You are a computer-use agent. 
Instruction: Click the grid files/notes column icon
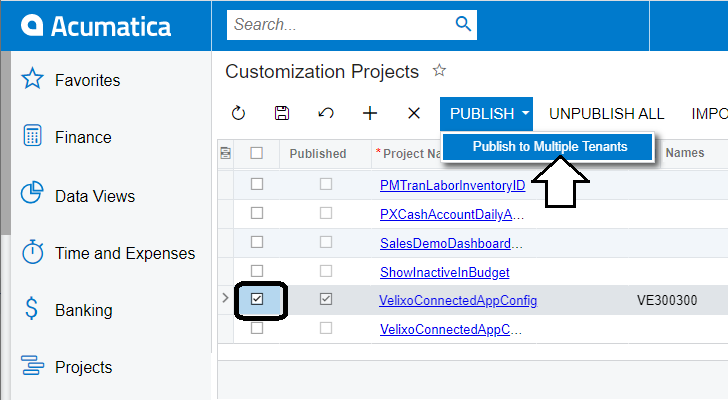(x=225, y=153)
